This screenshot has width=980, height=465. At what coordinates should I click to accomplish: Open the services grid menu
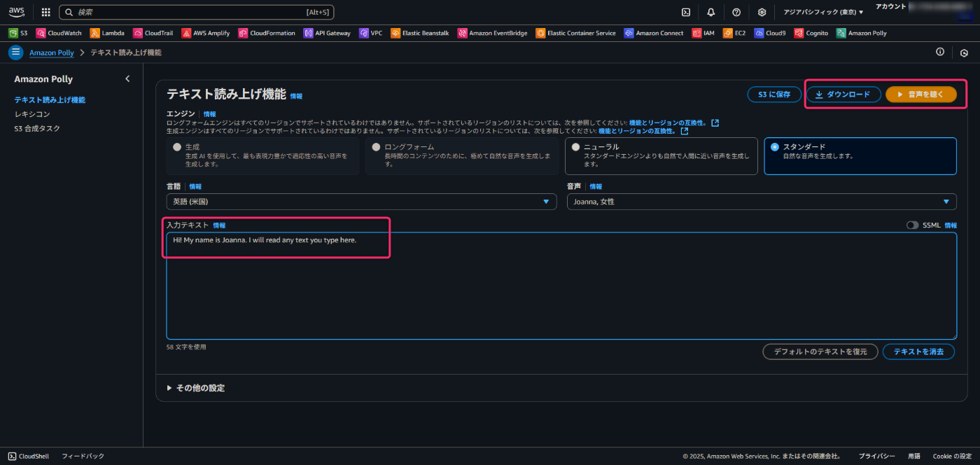click(x=46, y=12)
